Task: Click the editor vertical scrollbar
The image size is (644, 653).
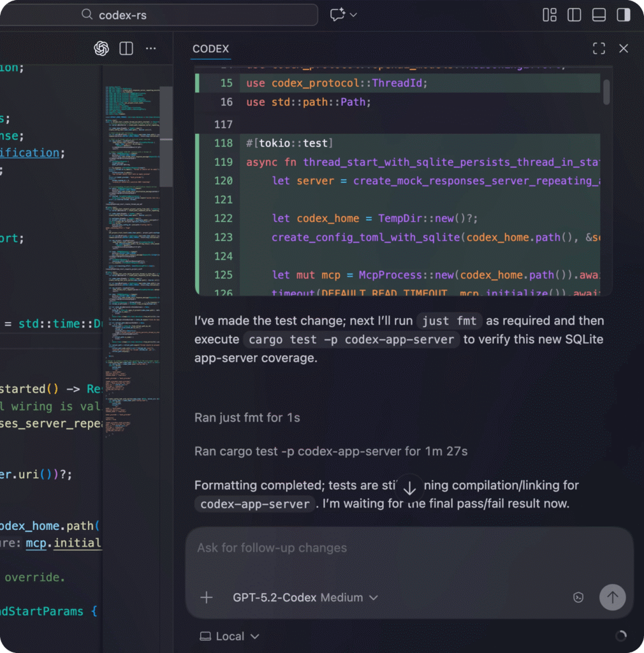Action: click(166, 136)
